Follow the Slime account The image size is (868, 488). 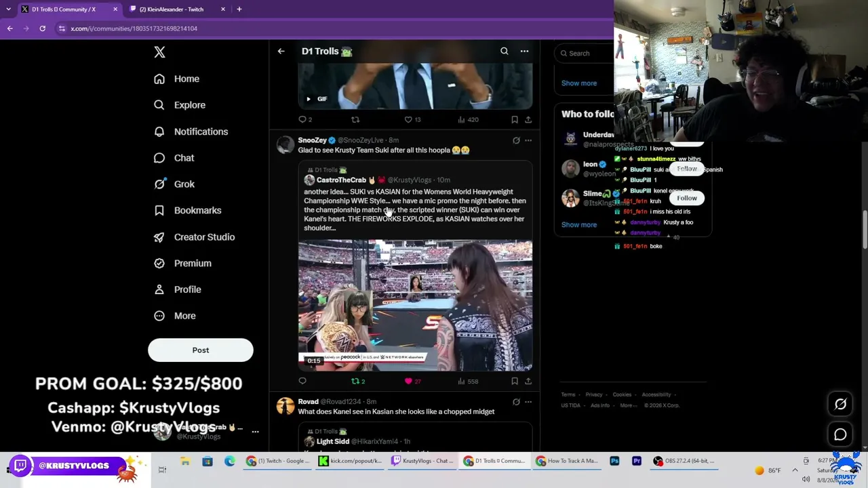(x=687, y=198)
